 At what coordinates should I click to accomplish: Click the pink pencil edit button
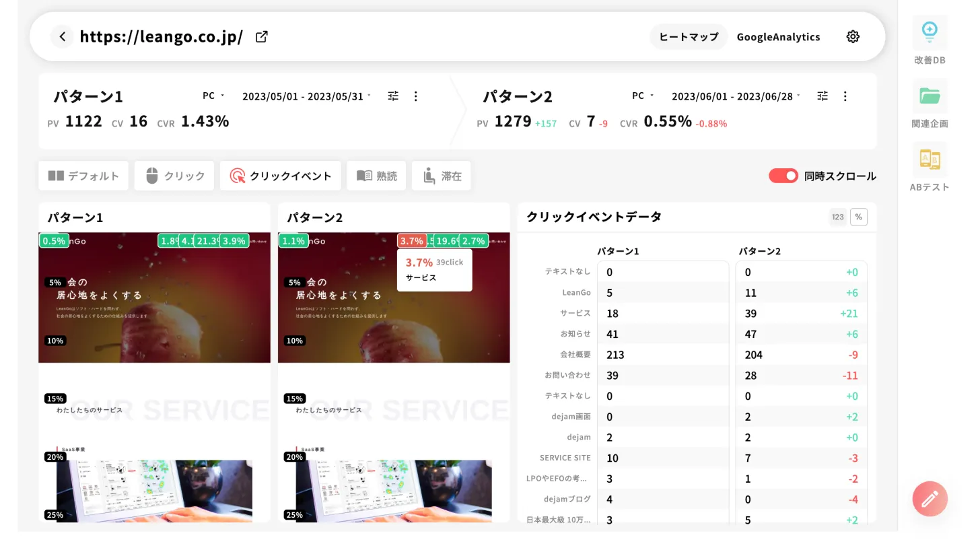(930, 499)
